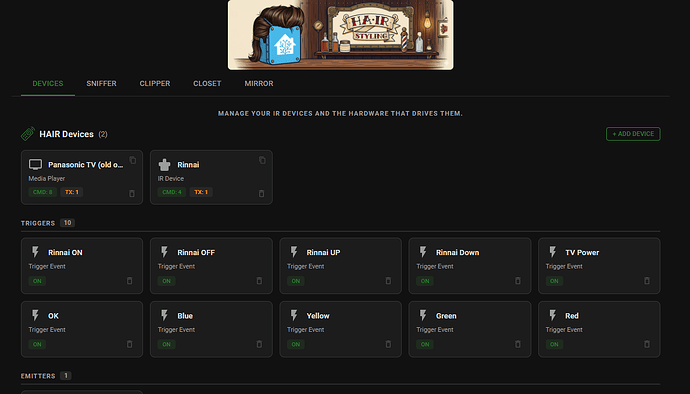Delete the Blue trigger
This screenshot has width=690, height=394.
[x=259, y=344]
